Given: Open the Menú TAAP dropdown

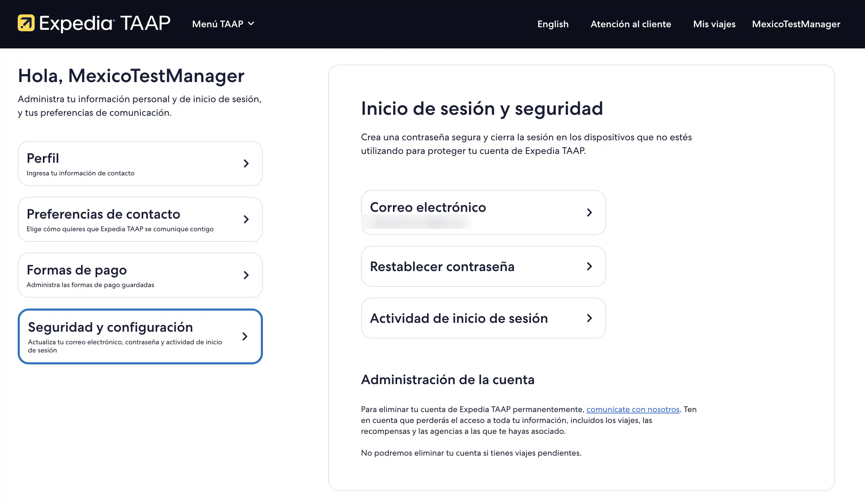Looking at the screenshot, I should click(223, 24).
